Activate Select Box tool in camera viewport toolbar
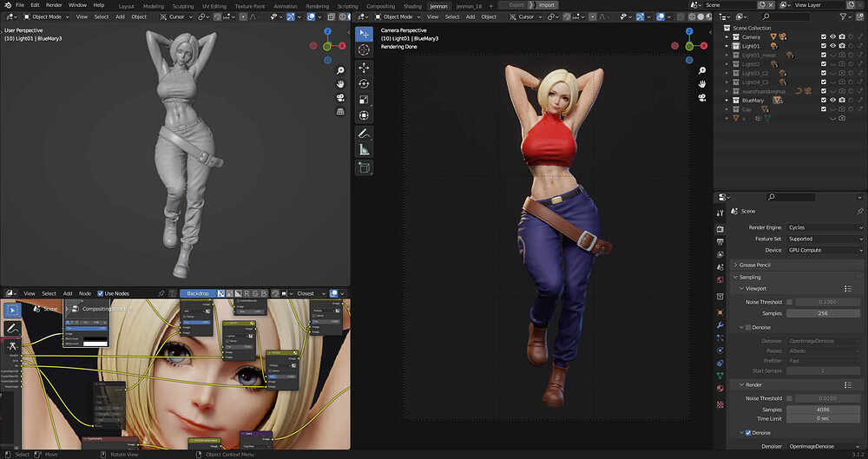Screen dimensions: 868x459 pos(364,34)
